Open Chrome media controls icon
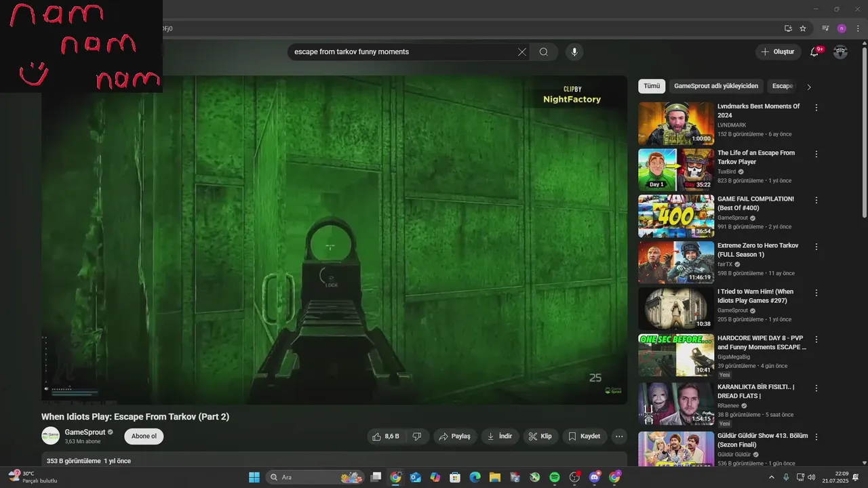 pos(825,28)
